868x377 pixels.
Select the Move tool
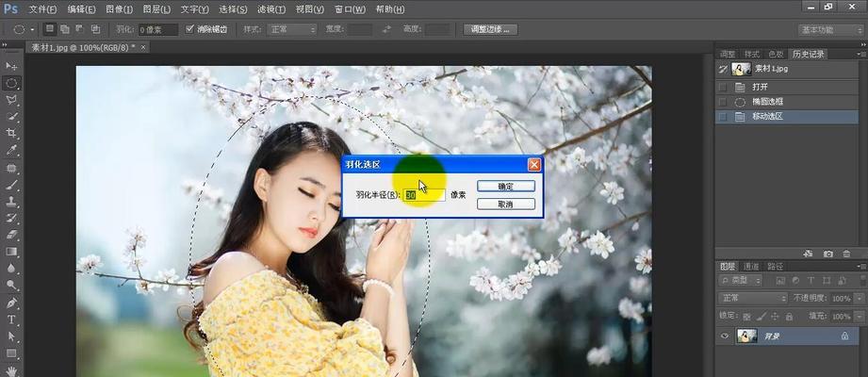[x=11, y=67]
